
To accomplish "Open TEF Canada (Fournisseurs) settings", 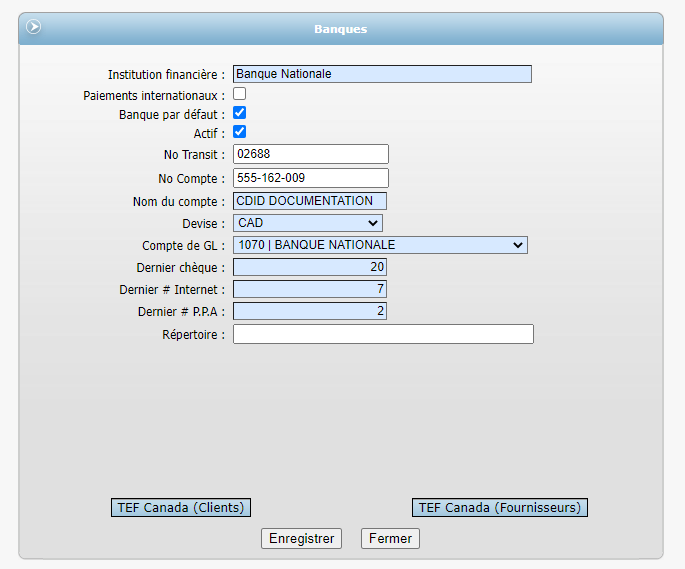I will [500, 508].
